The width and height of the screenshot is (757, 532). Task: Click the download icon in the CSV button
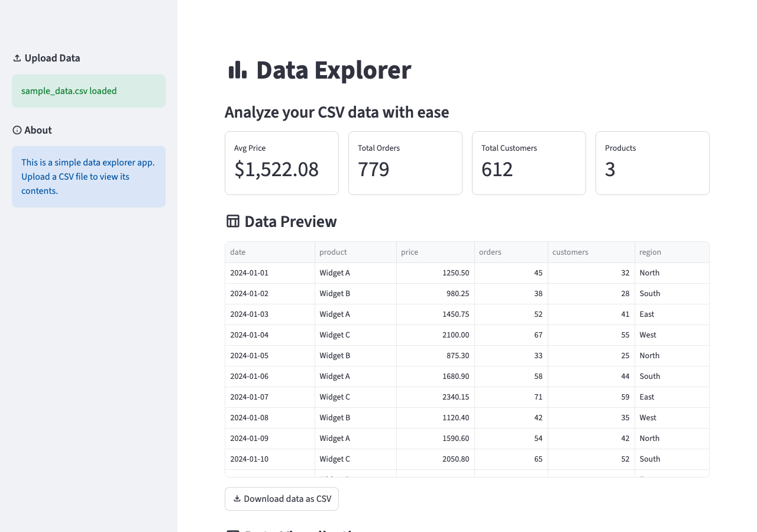coord(237,498)
